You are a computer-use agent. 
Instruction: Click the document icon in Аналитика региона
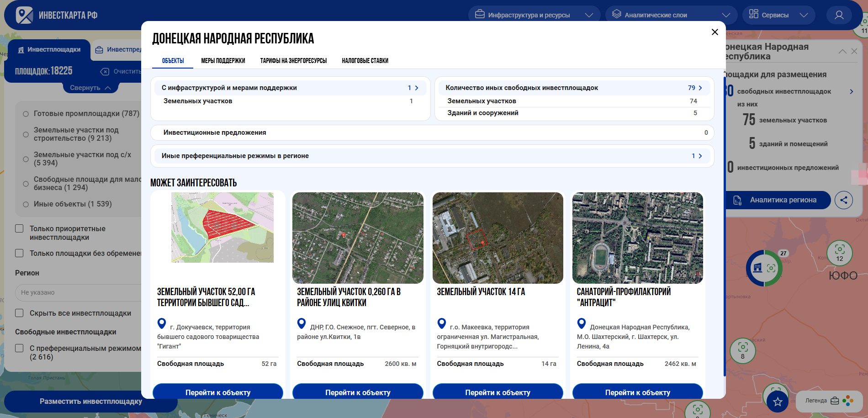pyautogui.click(x=737, y=200)
